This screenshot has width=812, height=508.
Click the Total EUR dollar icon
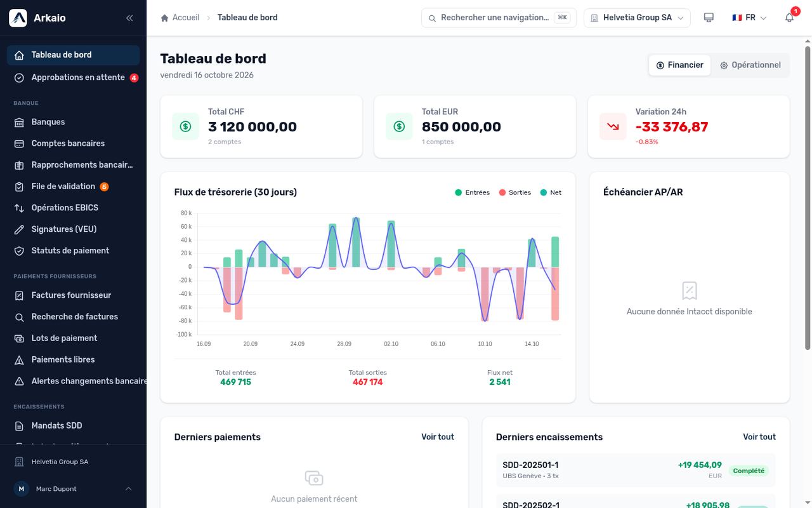pyautogui.click(x=399, y=126)
